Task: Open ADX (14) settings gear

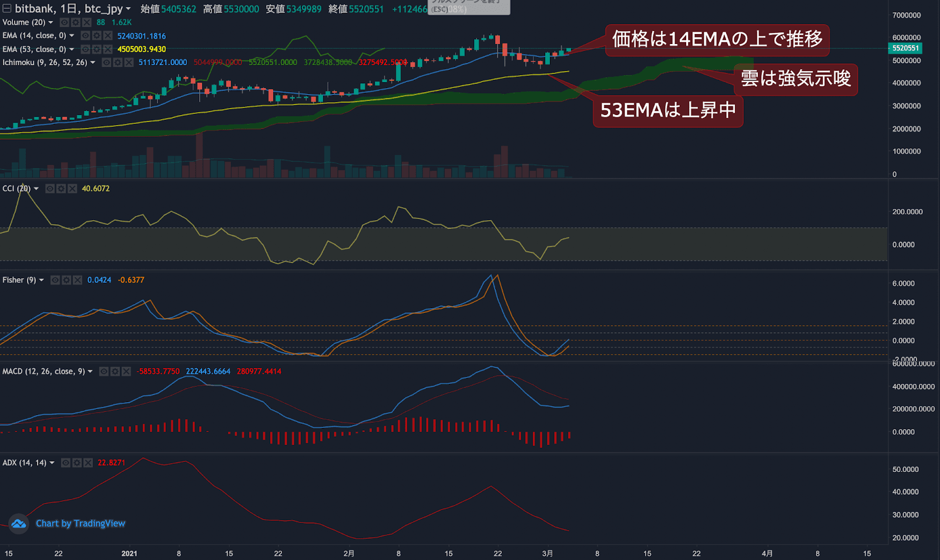Action: [77, 463]
